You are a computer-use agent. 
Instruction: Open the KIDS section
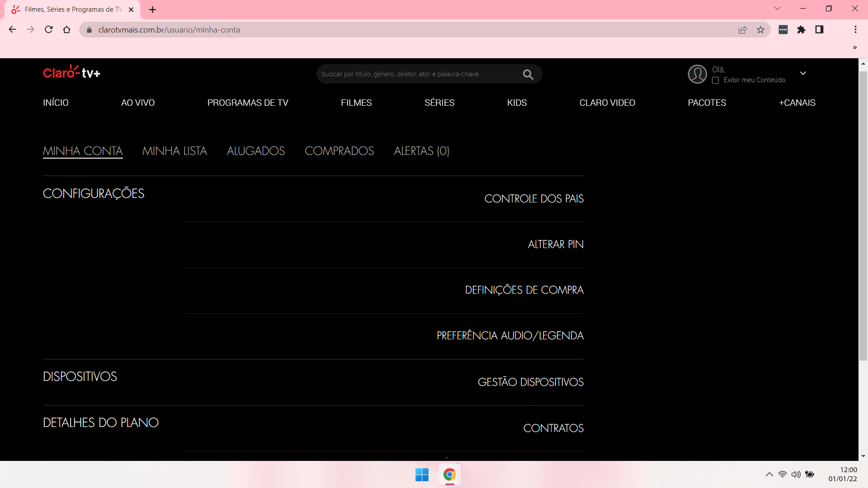point(517,103)
